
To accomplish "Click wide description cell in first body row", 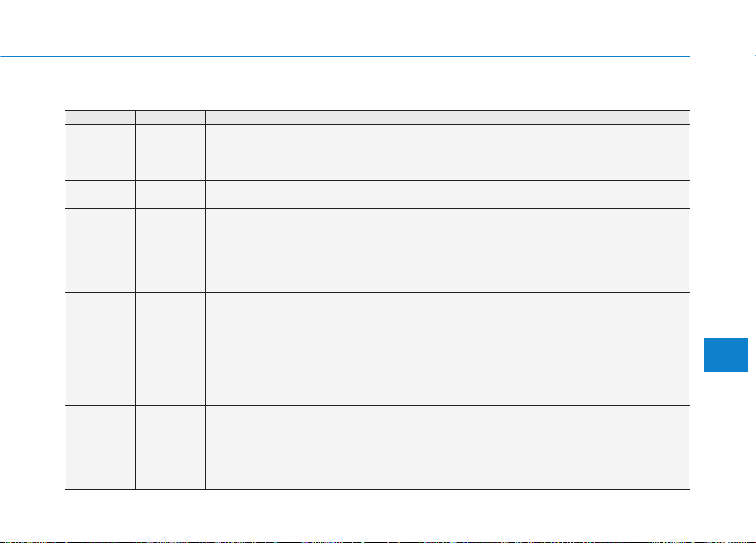I will (447, 139).
